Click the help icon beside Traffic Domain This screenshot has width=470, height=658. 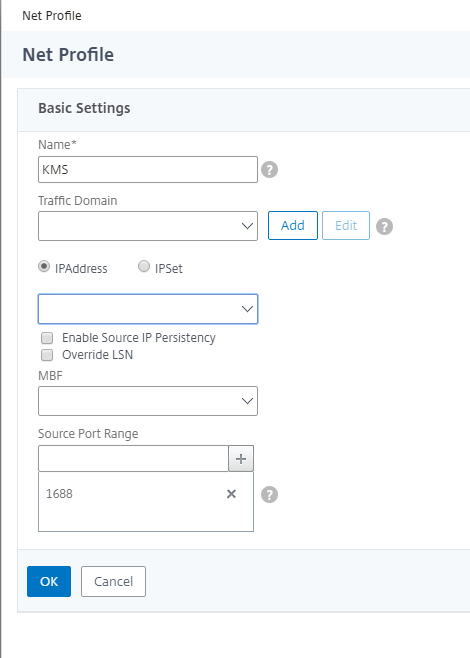[x=384, y=227]
